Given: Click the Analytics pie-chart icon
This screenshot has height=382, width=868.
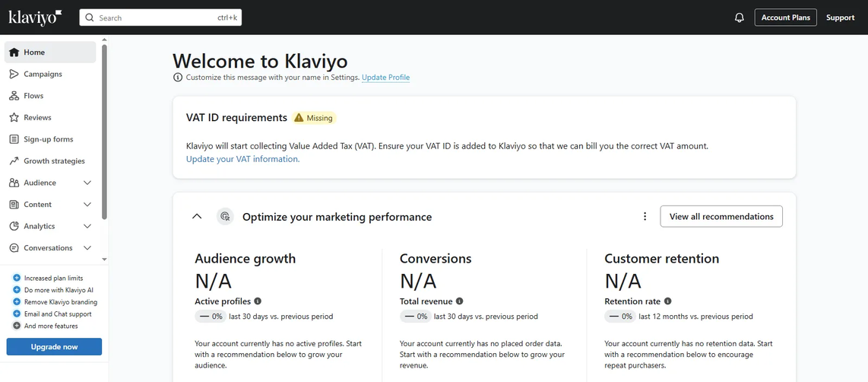Looking at the screenshot, I should [x=14, y=226].
